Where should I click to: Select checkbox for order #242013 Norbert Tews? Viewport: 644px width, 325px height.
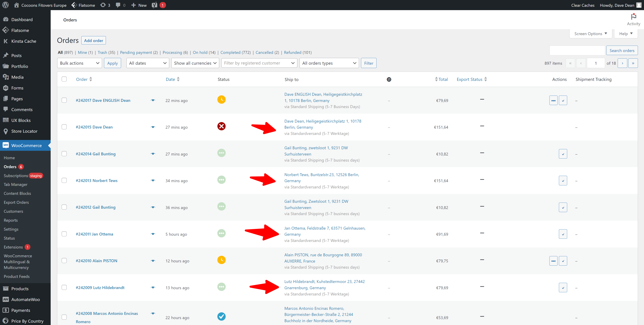64,180
